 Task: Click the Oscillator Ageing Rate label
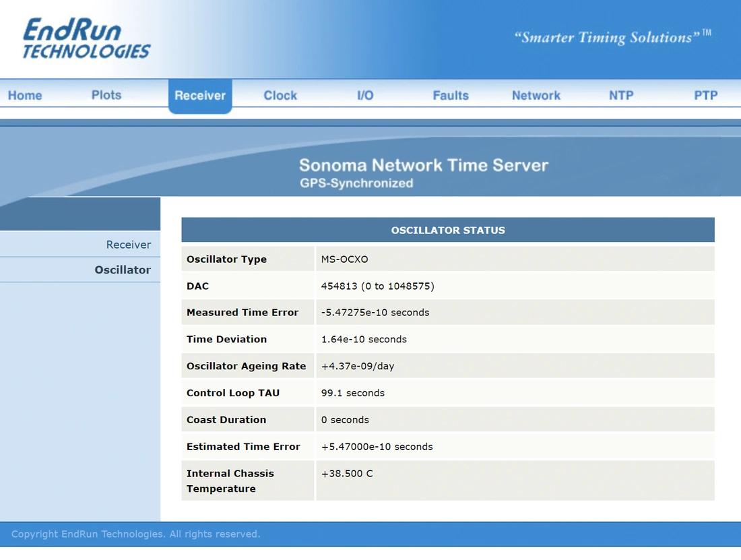click(x=246, y=366)
